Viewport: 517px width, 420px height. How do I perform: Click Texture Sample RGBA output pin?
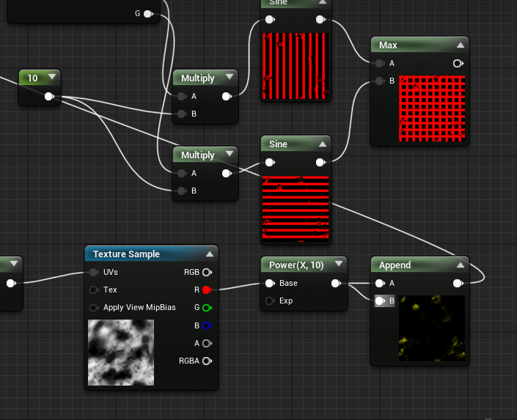point(207,361)
